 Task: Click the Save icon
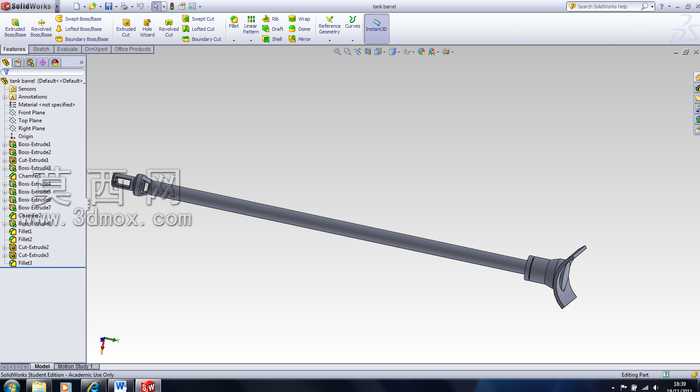coord(108,6)
